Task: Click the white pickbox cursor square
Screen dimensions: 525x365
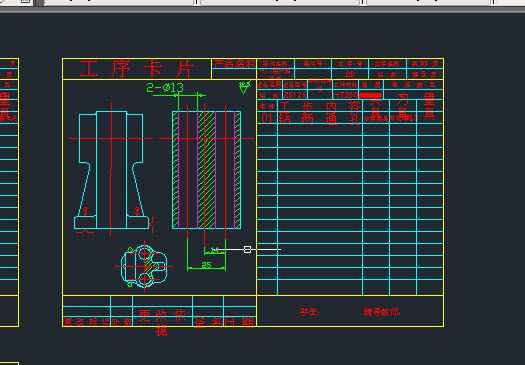Action: pyautogui.click(x=247, y=249)
